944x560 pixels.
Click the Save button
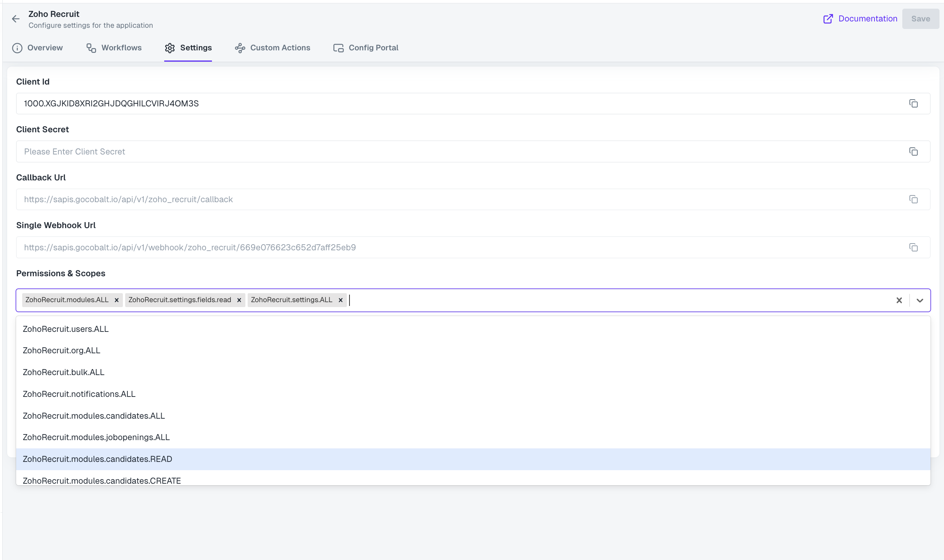(x=920, y=18)
